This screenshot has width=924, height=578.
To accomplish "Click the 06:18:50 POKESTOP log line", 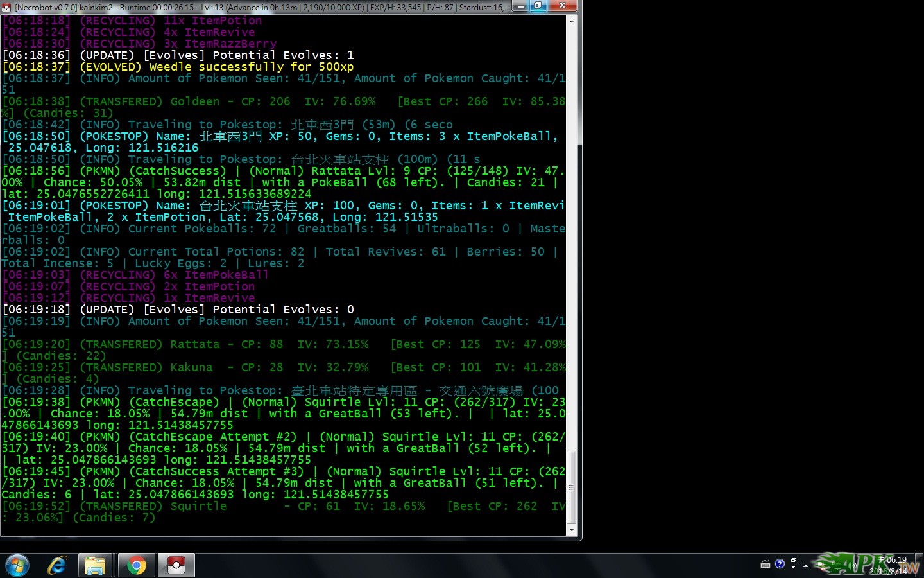I will pyautogui.click(x=280, y=142).
